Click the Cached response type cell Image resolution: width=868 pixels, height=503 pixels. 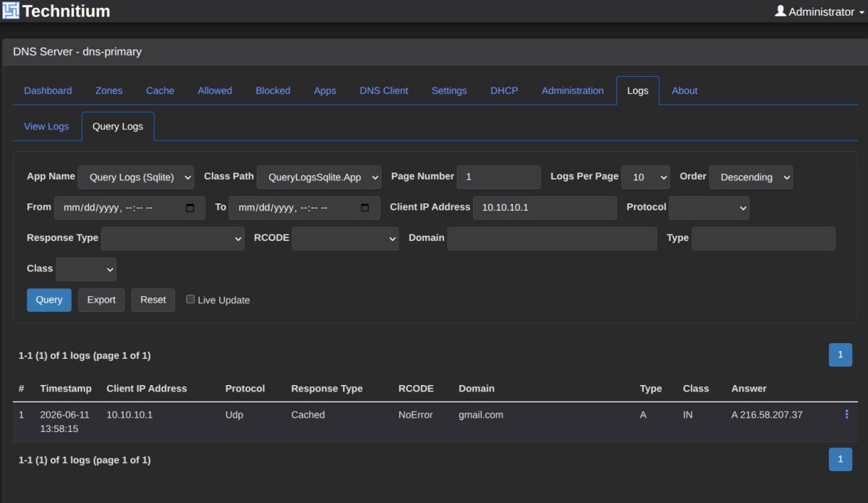coord(308,415)
